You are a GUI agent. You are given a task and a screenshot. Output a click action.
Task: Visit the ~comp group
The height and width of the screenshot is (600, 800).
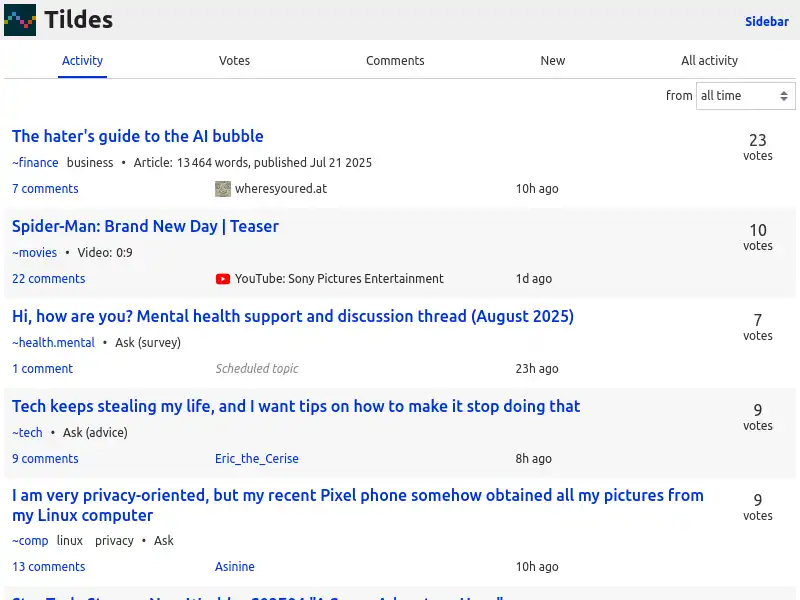[x=30, y=541]
